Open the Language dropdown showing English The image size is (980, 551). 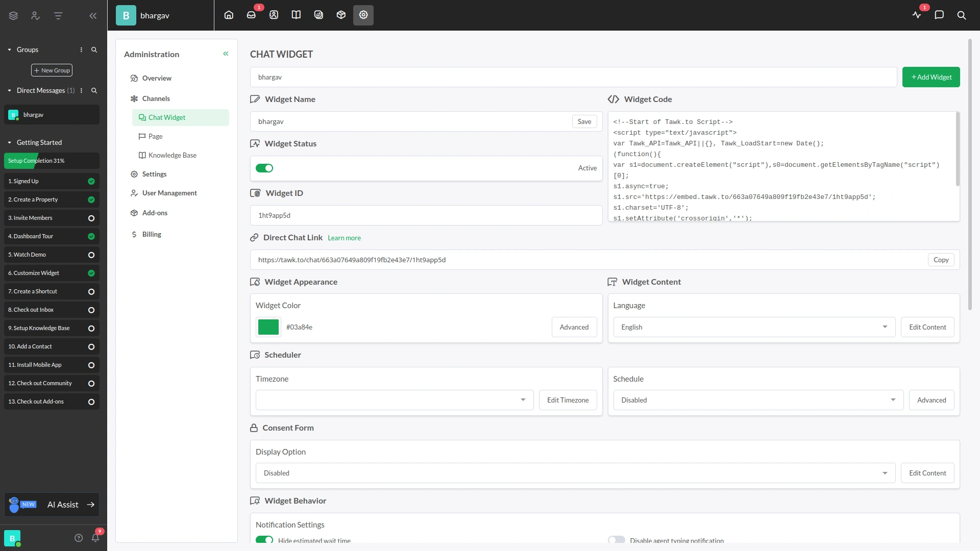[754, 327]
